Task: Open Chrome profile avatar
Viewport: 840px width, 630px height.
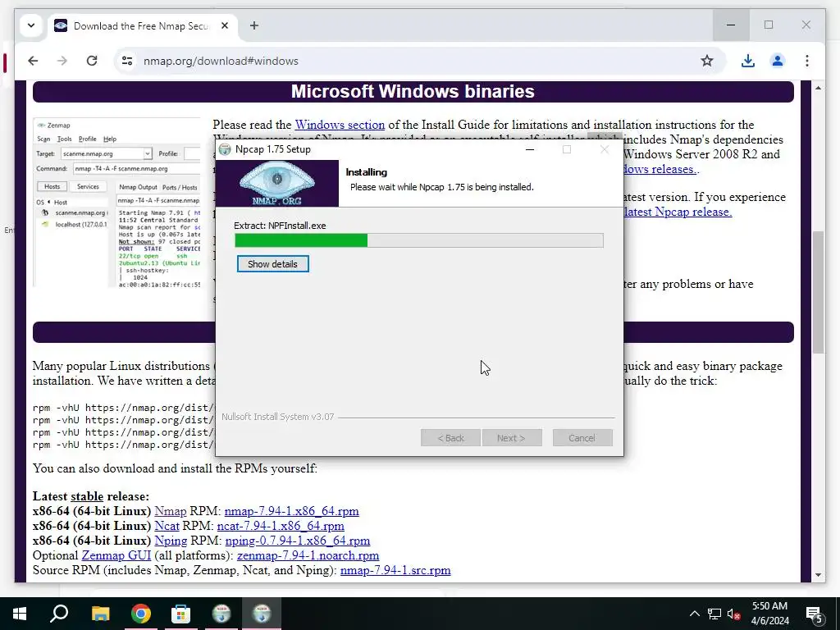Action: tap(778, 61)
